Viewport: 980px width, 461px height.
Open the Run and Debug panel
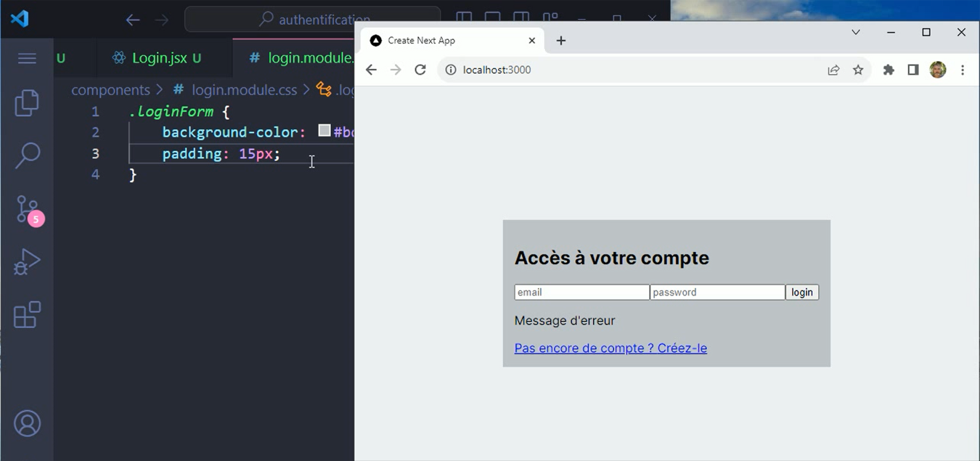point(27,261)
